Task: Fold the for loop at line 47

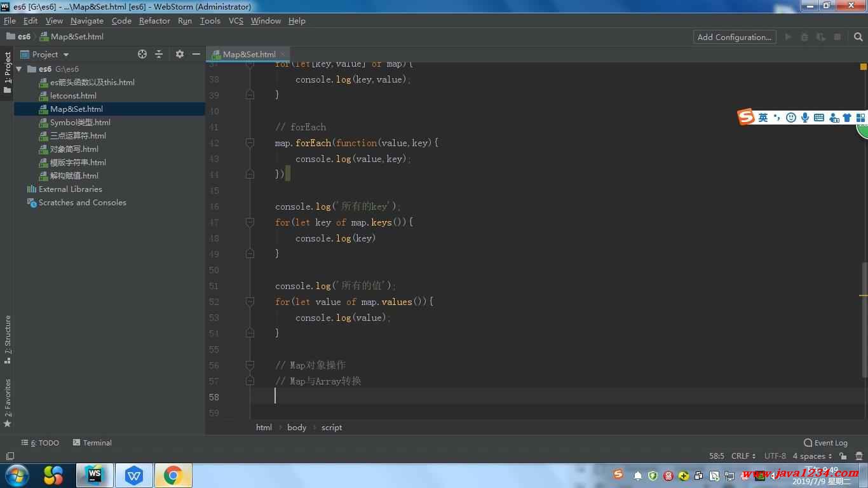Action: tap(250, 222)
